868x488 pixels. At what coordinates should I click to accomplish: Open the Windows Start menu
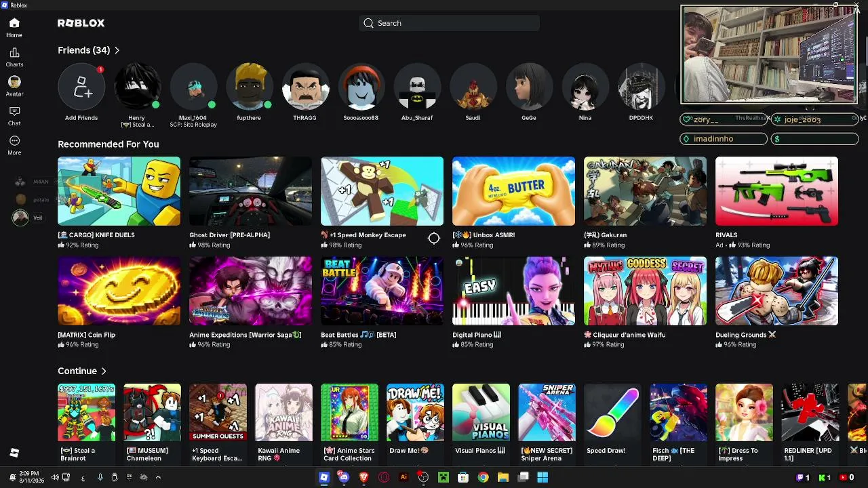click(x=542, y=477)
